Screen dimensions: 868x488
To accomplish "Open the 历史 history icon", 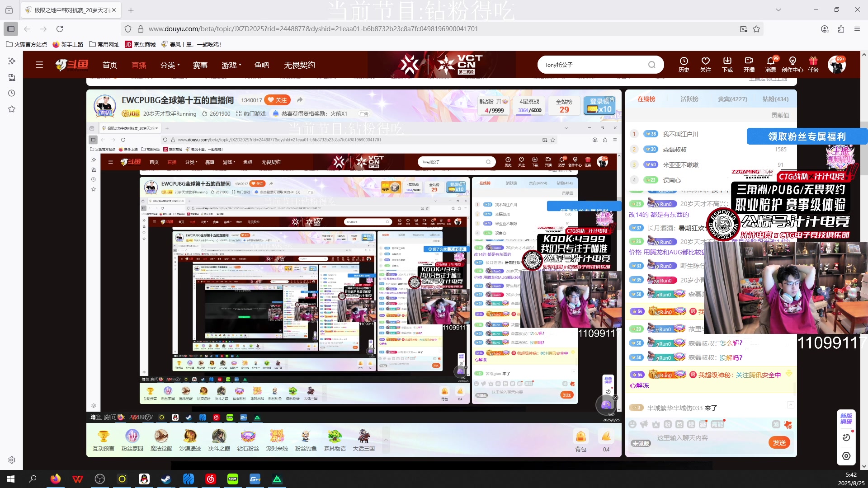I will (684, 65).
